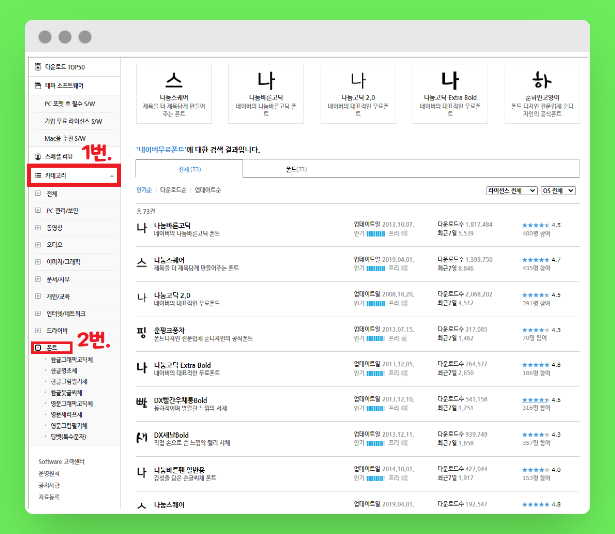Expand the 동영상 category plus box
The image size is (615, 534).
point(38,228)
